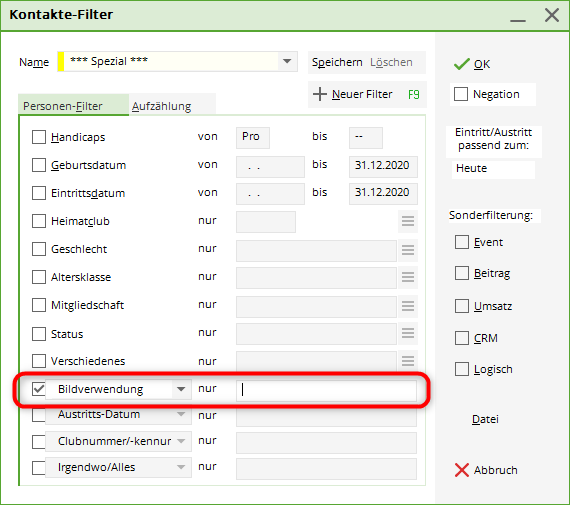Open the list icon beside Verschiedenes
Screen dimensions: 570x505
pos(408,361)
